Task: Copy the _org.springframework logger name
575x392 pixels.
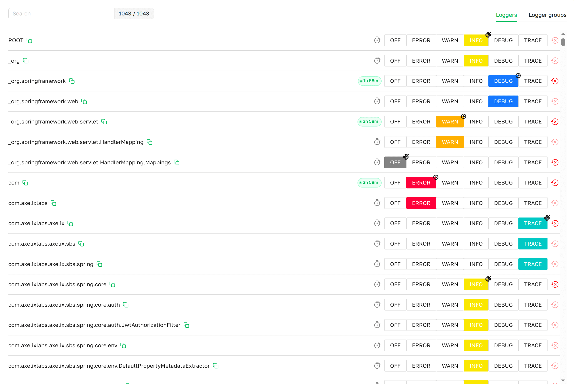Action: point(72,81)
